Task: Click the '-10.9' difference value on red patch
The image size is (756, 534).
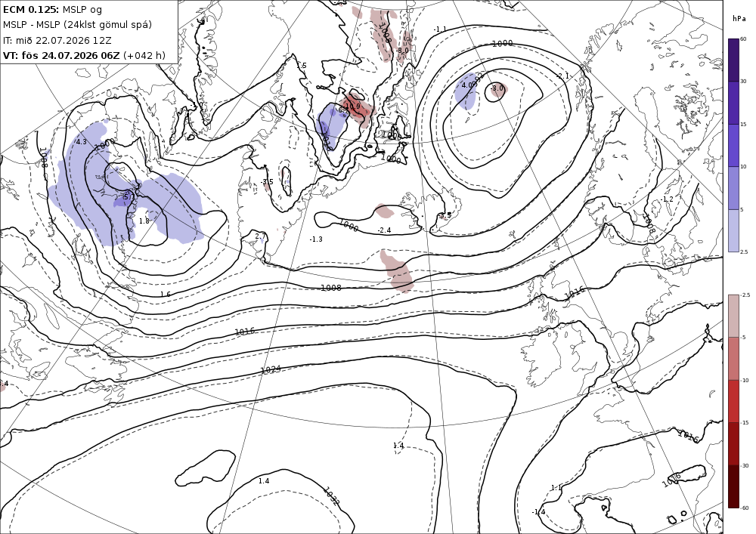Action: click(352, 106)
